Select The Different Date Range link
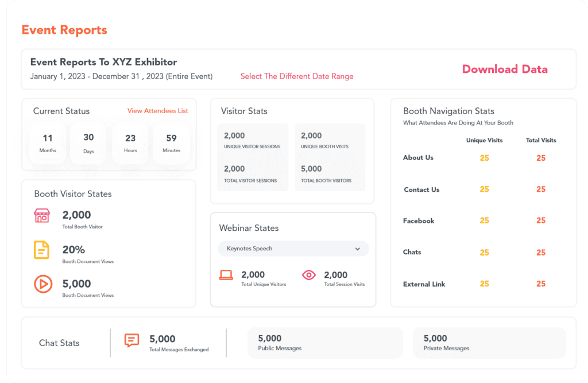 point(297,76)
